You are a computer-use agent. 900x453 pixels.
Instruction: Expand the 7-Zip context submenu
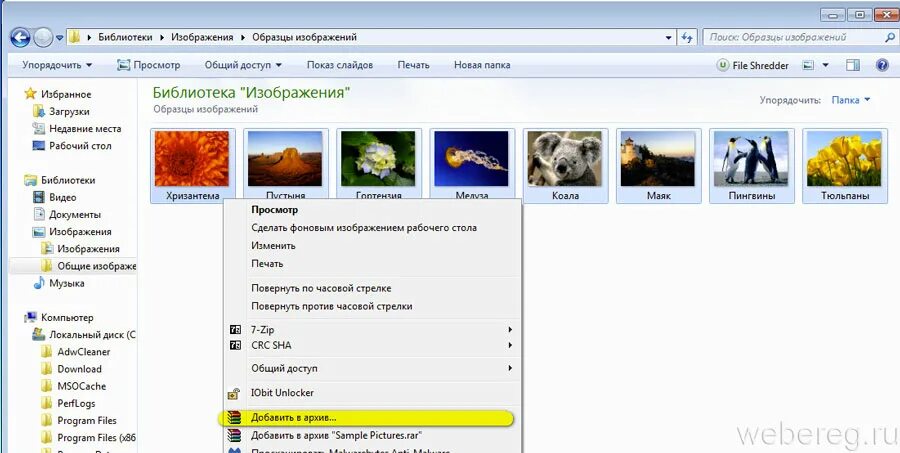(372, 330)
